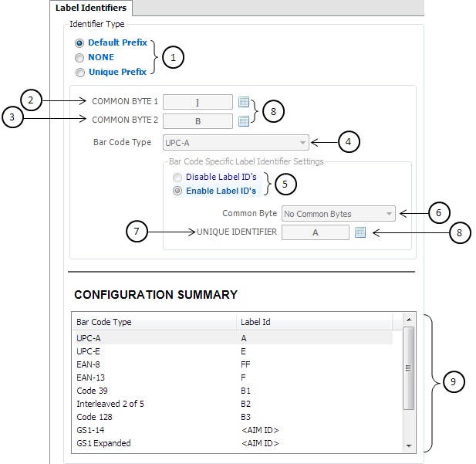Click the COMMON BYTE 1 input field
This screenshot has height=464, width=476.
[x=198, y=102]
